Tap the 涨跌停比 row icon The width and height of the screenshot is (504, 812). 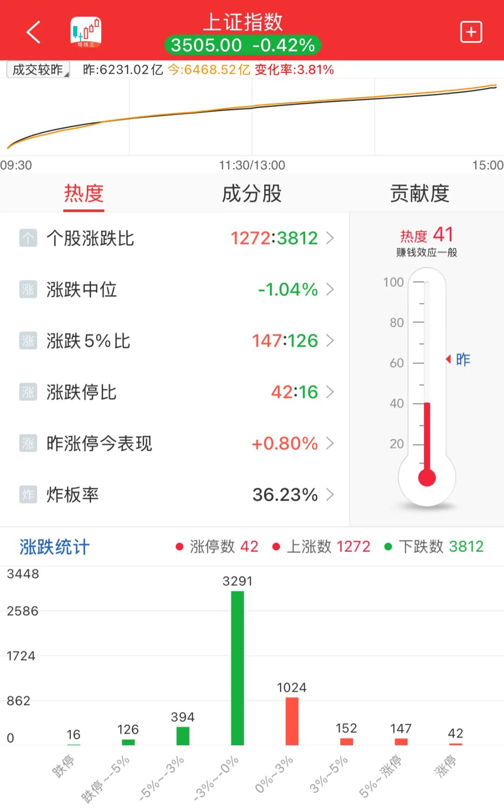click(x=28, y=392)
